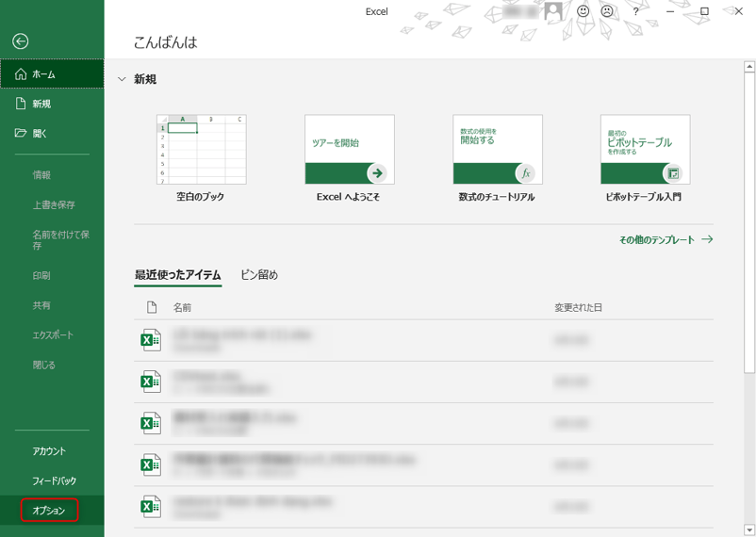Select エクスポート in the sidebar
The width and height of the screenshot is (756, 537).
(52, 335)
